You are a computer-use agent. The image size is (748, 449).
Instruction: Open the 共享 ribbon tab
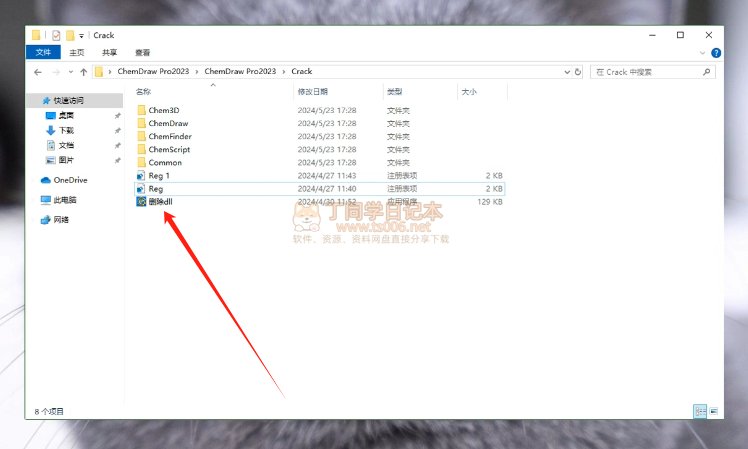coord(109,52)
